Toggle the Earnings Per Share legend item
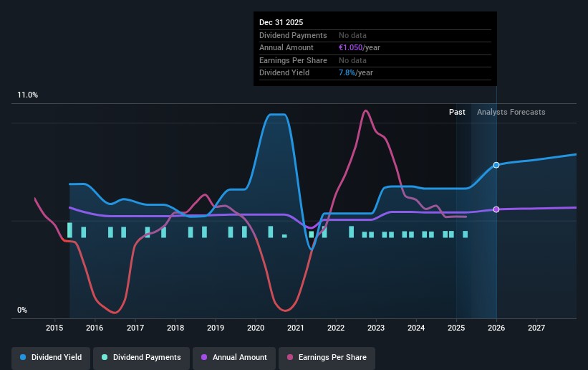 (x=327, y=357)
